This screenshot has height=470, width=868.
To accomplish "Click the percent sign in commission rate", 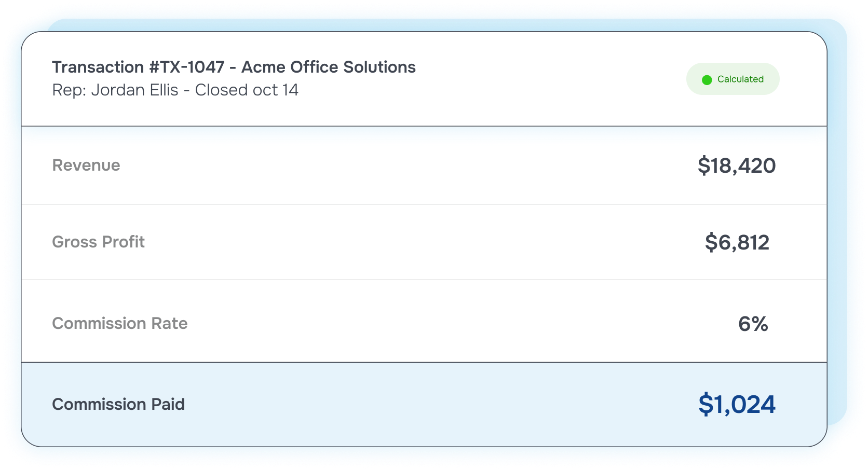I will pyautogui.click(x=760, y=324).
